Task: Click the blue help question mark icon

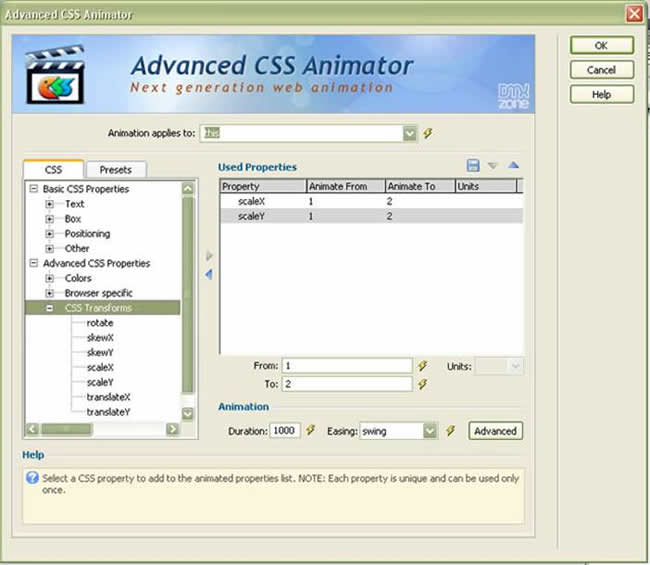Action: click(32, 478)
